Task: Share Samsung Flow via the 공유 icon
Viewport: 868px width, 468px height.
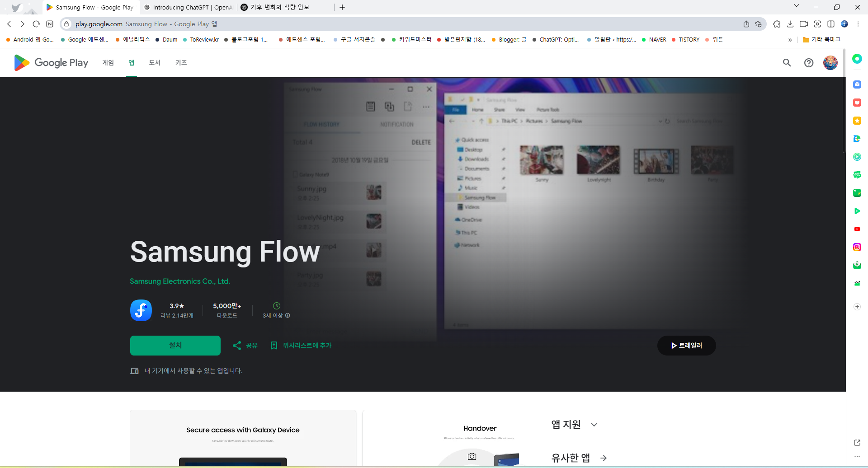Action: pyautogui.click(x=244, y=345)
